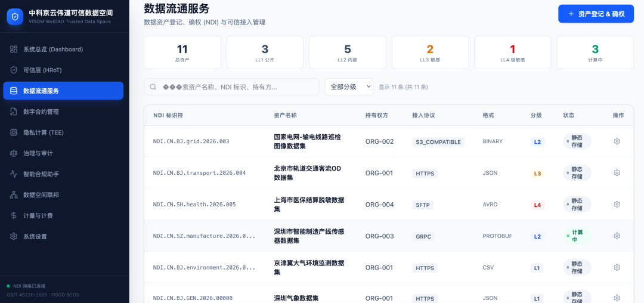Click the magnifier icon in search box
This screenshot has height=303, width=644.
tap(153, 87)
